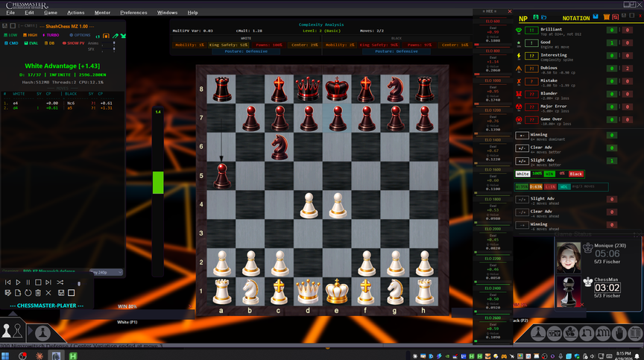Adjust the Anims slider
Screen dimensions: 644x360
coord(114,43)
